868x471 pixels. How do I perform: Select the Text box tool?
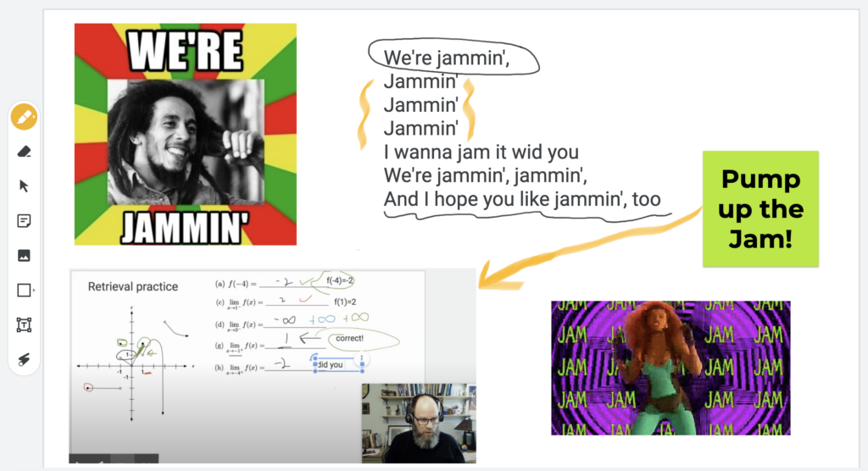24,325
